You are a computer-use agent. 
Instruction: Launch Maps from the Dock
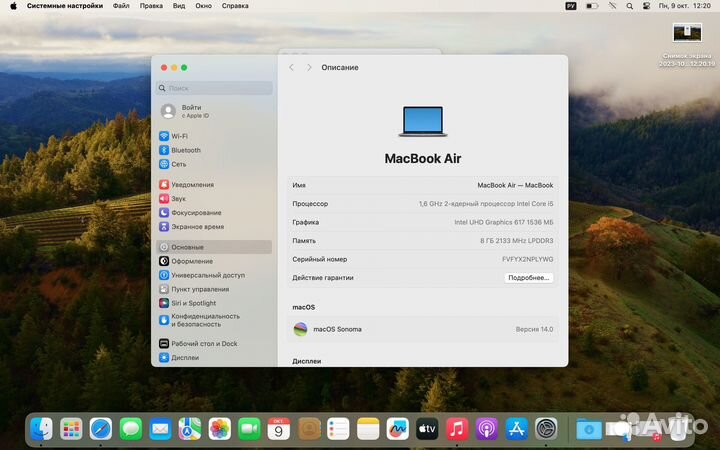point(190,429)
